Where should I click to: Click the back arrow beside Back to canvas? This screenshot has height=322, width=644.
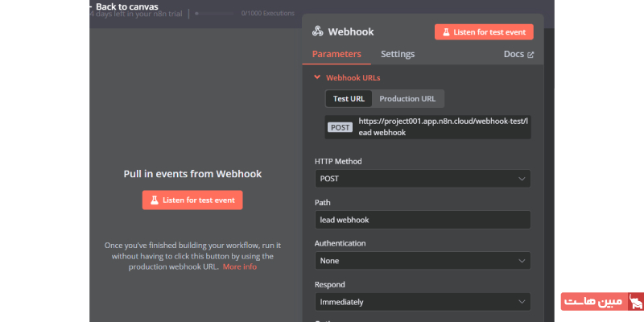tap(90, 6)
